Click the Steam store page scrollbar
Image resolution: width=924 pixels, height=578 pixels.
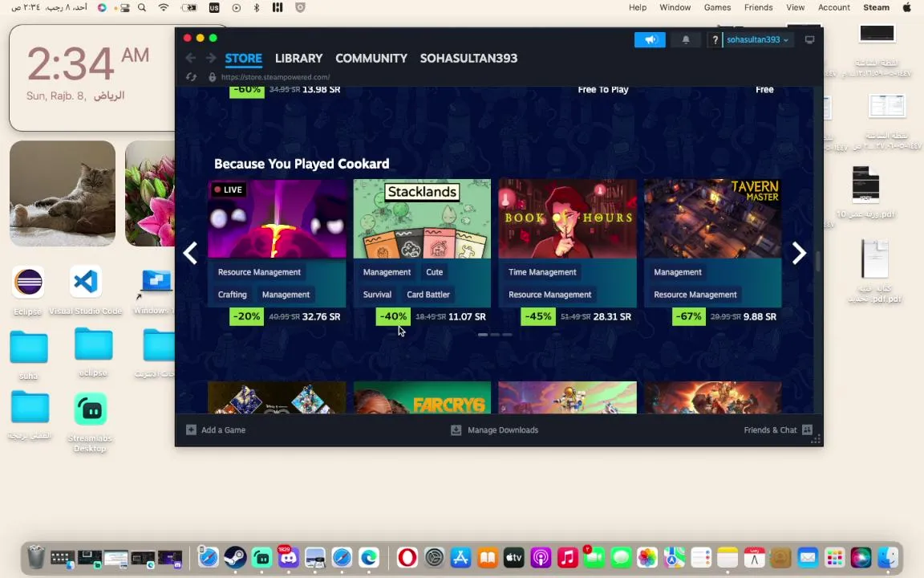[818, 261]
